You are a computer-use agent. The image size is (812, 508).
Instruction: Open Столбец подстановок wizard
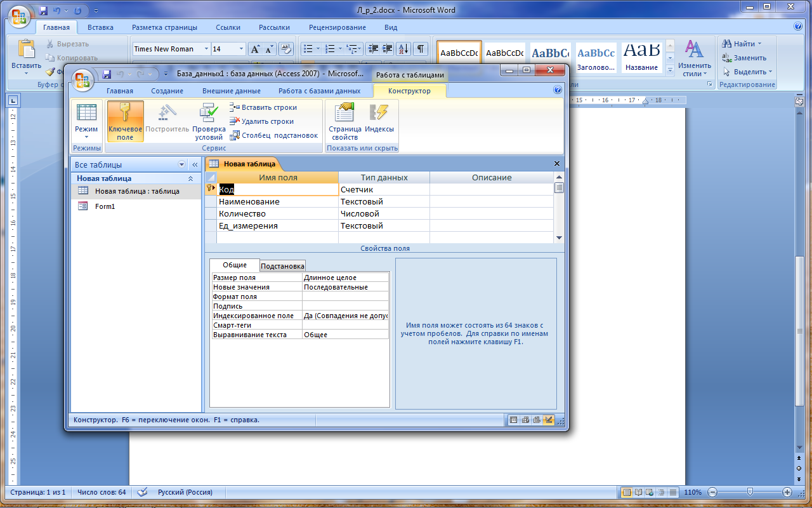[x=274, y=135]
